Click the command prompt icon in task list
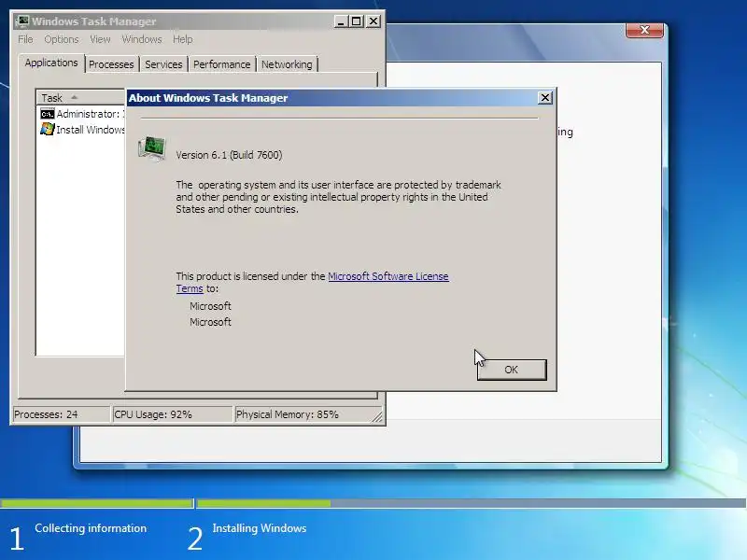 (x=48, y=114)
